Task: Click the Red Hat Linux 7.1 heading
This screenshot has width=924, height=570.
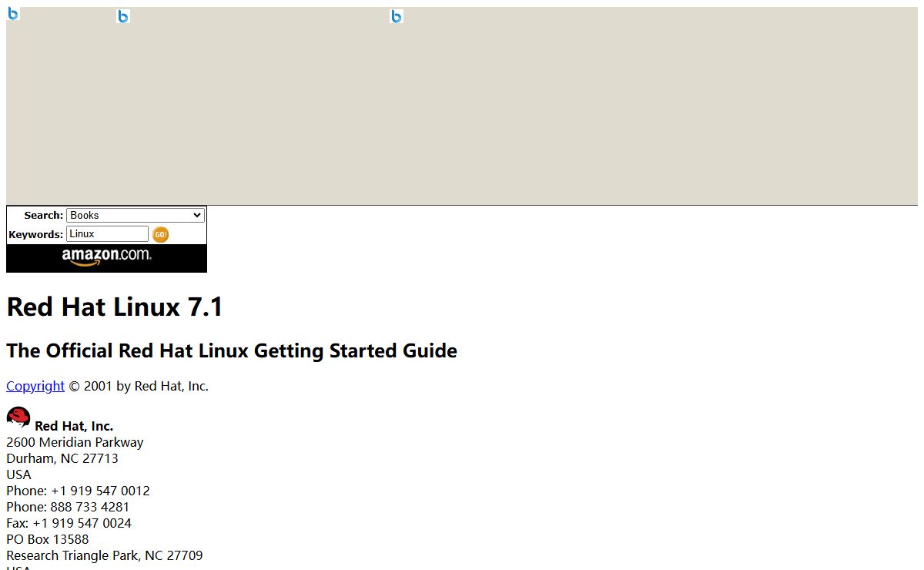Action: coord(115,307)
